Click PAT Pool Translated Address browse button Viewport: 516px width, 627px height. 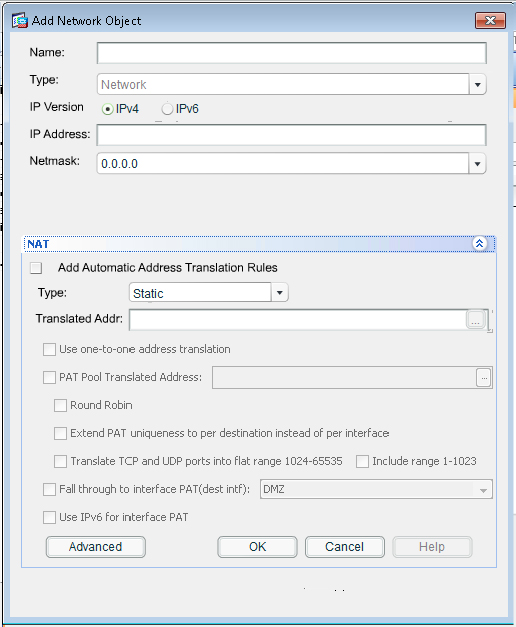click(x=484, y=377)
